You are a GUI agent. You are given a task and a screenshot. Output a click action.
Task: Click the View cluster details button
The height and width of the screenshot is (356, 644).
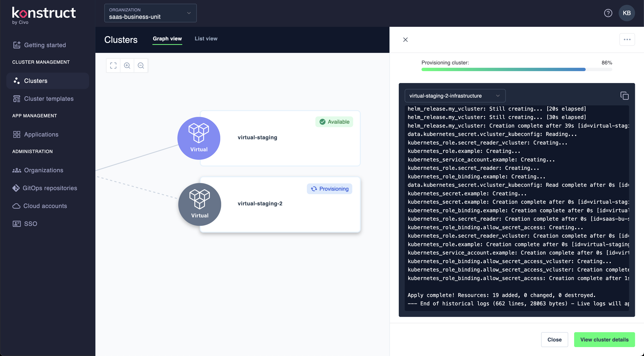(604, 339)
